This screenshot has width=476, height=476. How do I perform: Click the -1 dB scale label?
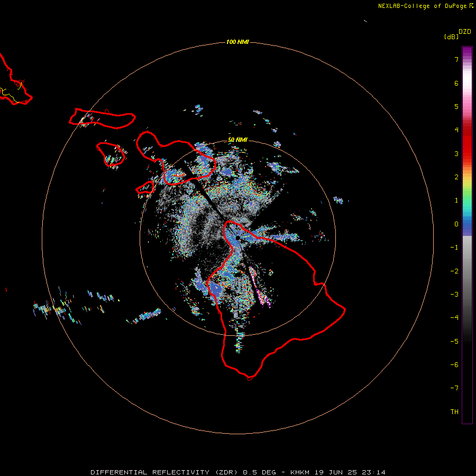point(454,248)
